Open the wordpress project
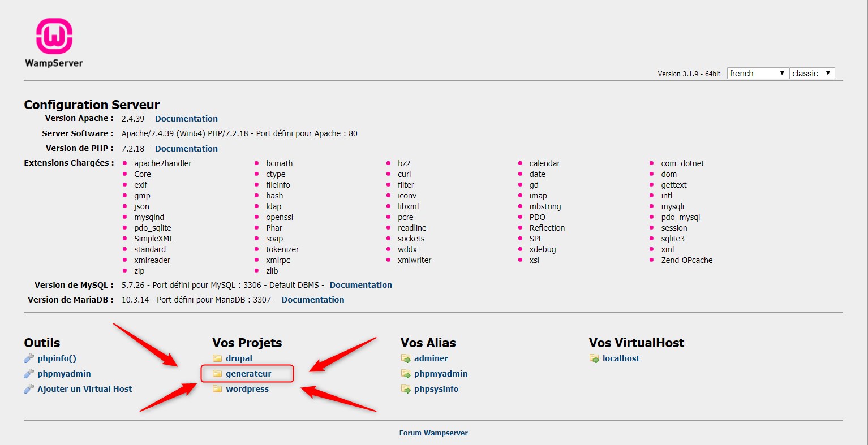This screenshot has width=868, height=445. coord(247,389)
